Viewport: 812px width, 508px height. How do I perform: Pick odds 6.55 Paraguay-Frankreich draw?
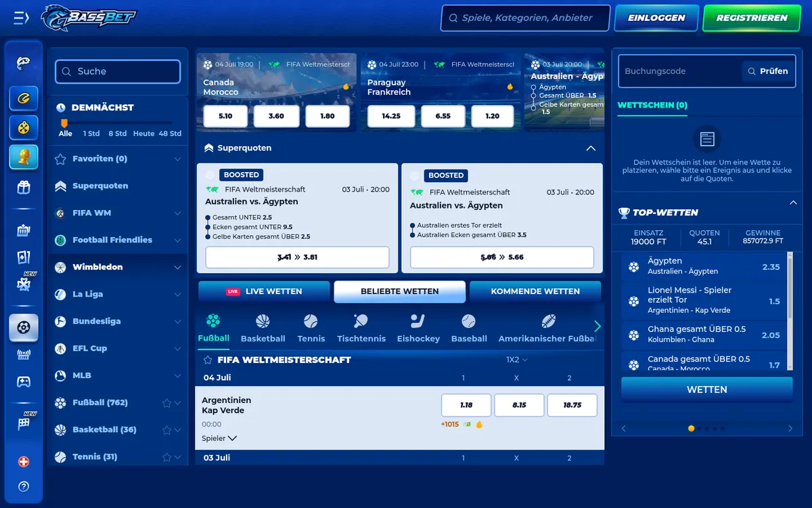(x=443, y=117)
